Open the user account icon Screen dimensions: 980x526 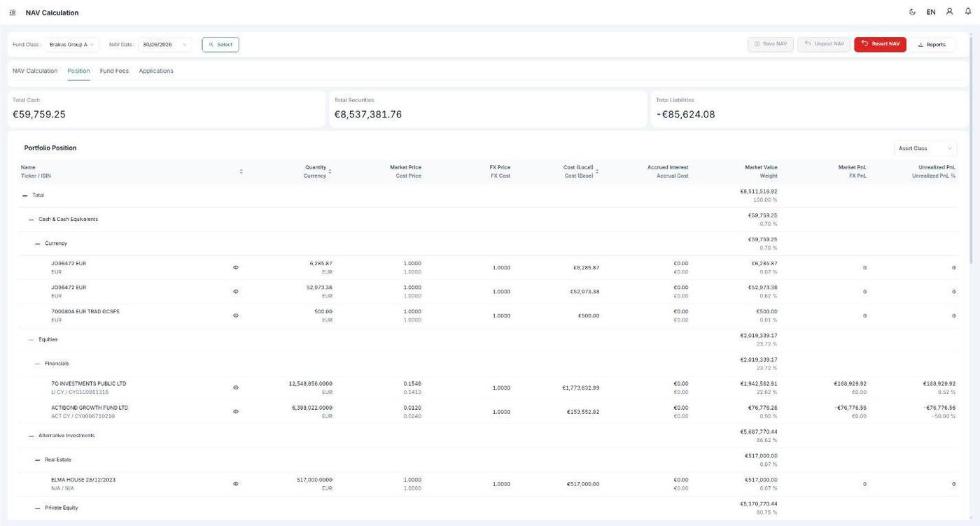point(949,12)
